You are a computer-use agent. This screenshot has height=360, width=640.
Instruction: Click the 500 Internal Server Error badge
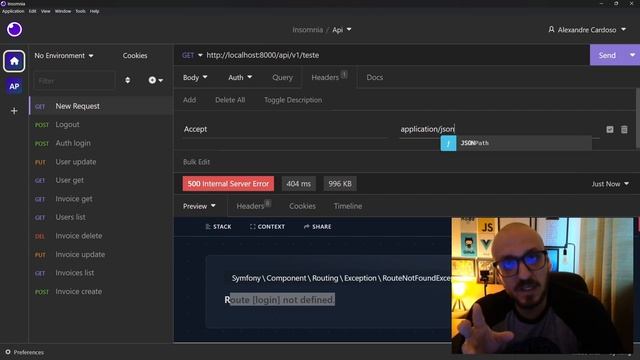click(228, 184)
